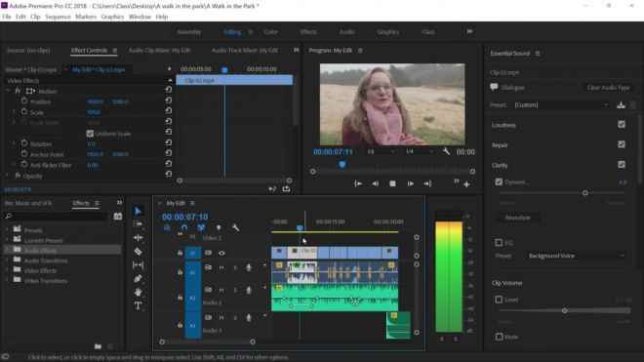Select the Hand tool
The height and width of the screenshot is (362, 644).
click(138, 292)
